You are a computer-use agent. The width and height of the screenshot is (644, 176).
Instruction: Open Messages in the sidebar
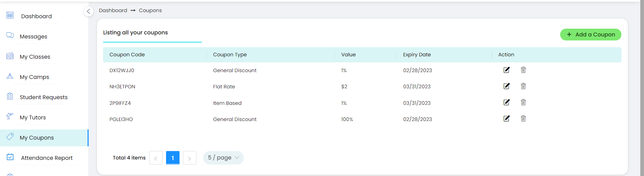click(x=33, y=36)
